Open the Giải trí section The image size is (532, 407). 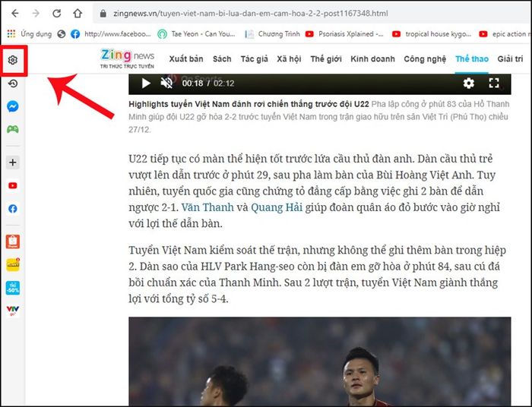tap(510, 59)
